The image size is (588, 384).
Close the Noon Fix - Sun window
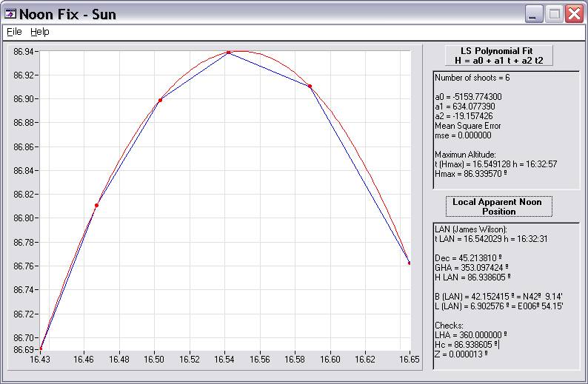point(574,13)
